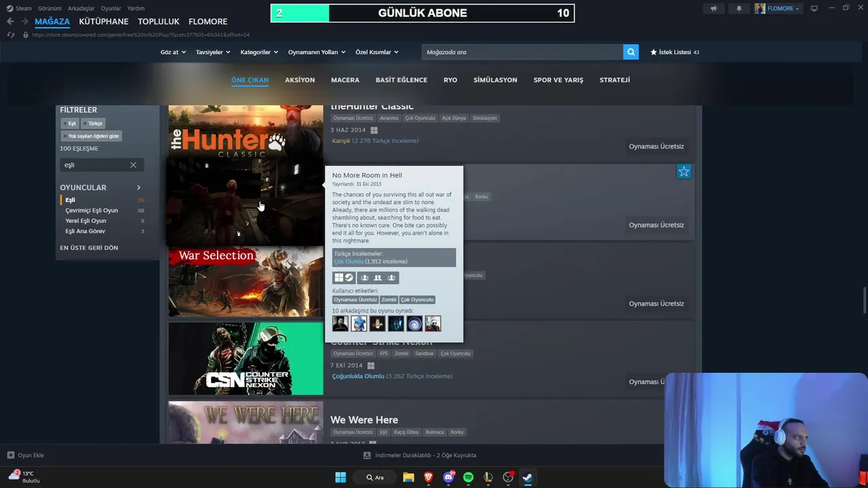Click the Windows platform icon in the game tooltip
Screen dimensions: 868x488
338,277
